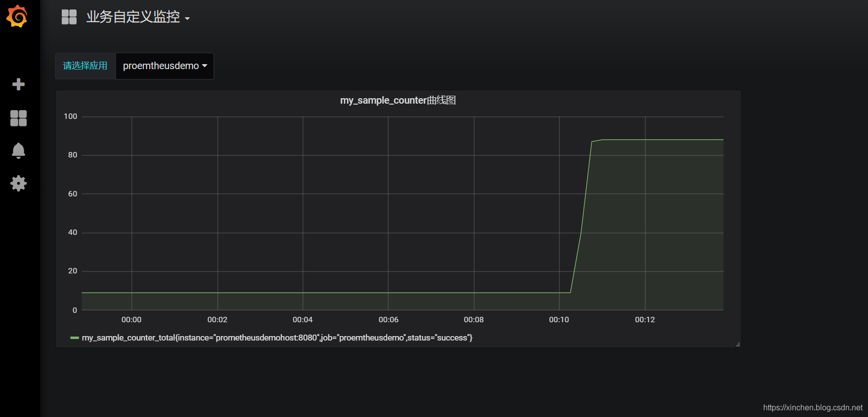This screenshot has height=417, width=868.
Task: Open the Create plus menu in sidebar
Action: tap(18, 84)
